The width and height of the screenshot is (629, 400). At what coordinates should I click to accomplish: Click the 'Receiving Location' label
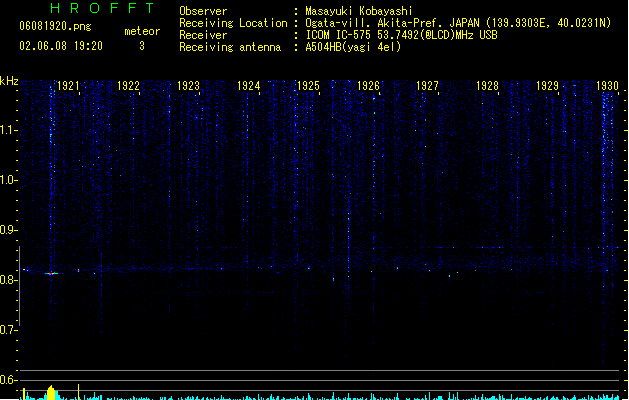(233, 23)
